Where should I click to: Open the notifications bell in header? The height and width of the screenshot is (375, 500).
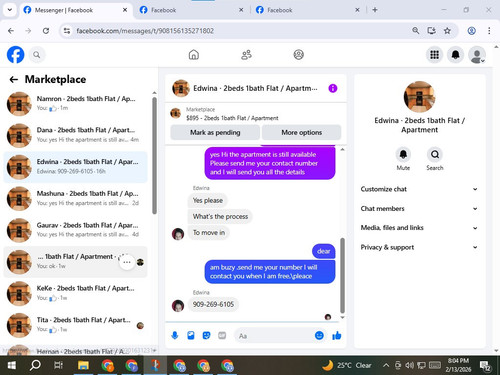click(x=455, y=55)
